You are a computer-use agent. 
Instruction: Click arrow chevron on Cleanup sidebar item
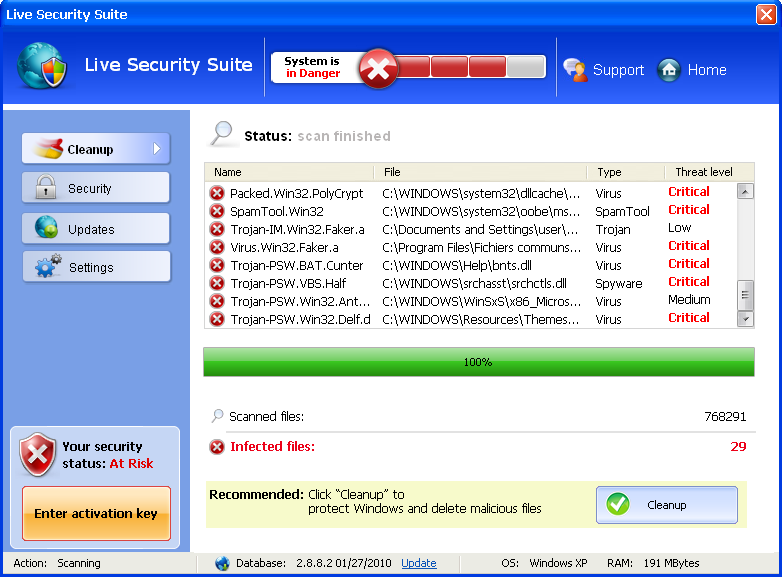tap(157, 148)
